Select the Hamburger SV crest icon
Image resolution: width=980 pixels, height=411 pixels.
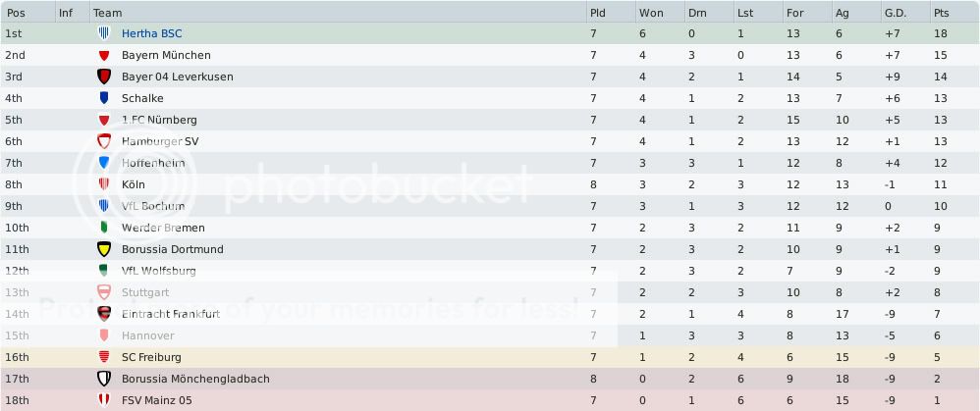coord(104,141)
